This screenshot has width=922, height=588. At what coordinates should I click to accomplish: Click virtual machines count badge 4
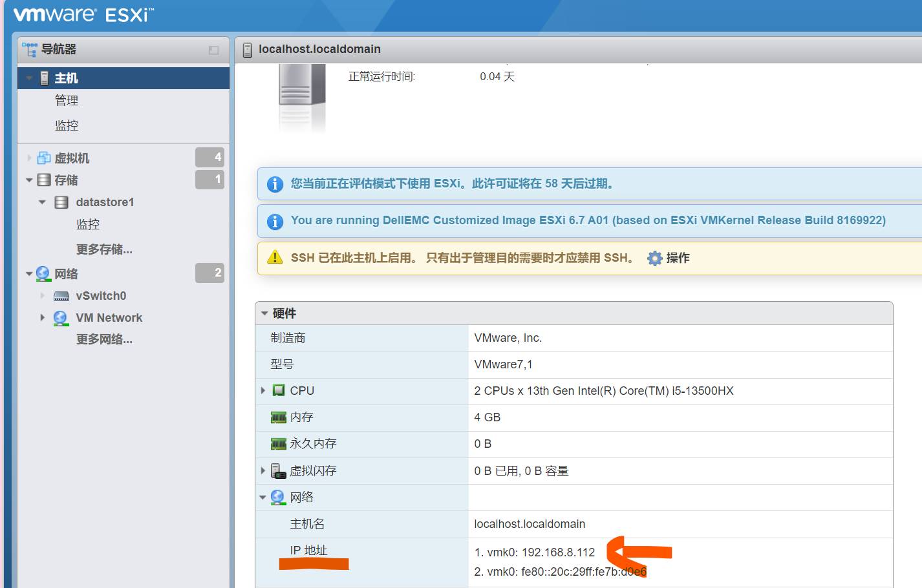click(209, 157)
